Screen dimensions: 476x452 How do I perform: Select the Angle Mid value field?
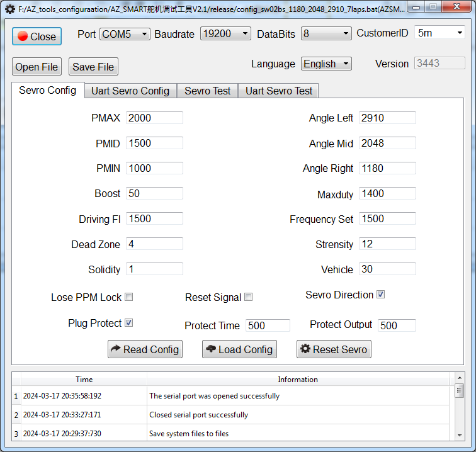tap(387, 143)
